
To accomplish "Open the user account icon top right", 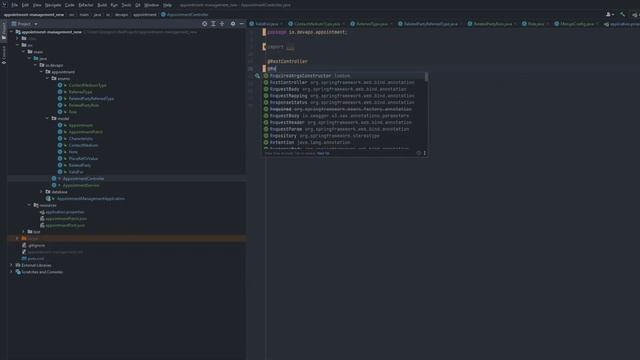I will 609,14.
